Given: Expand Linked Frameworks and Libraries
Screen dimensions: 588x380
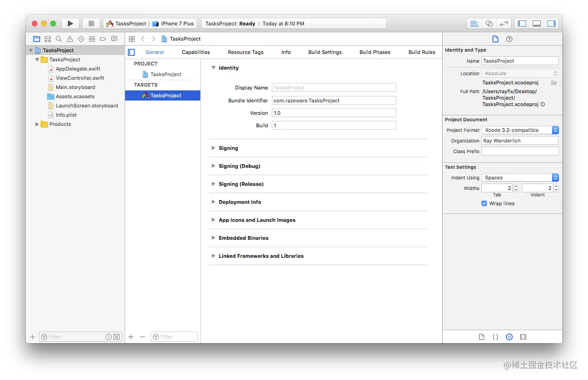Looking at the screenshot, I should [213, 256].
